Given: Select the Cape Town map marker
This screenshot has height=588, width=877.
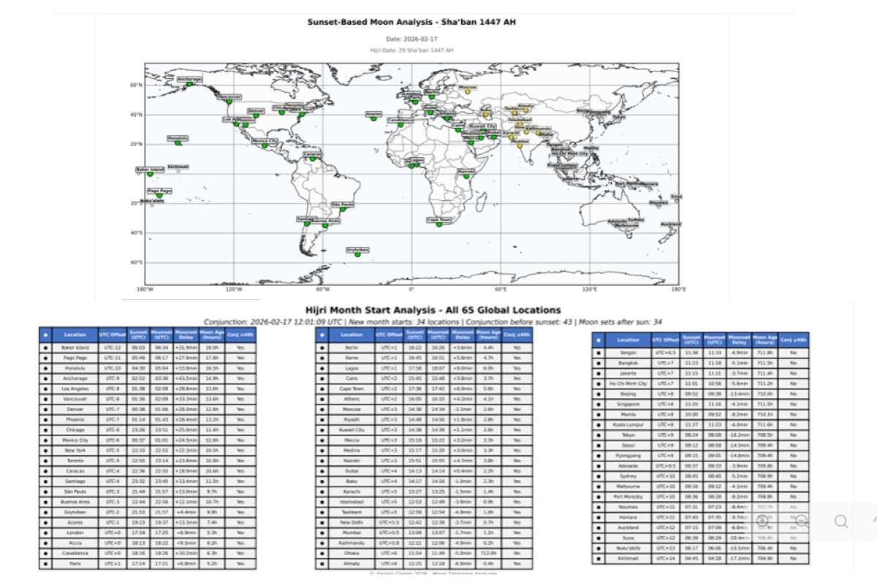Looking at the screenshot, I should point(439,224).
